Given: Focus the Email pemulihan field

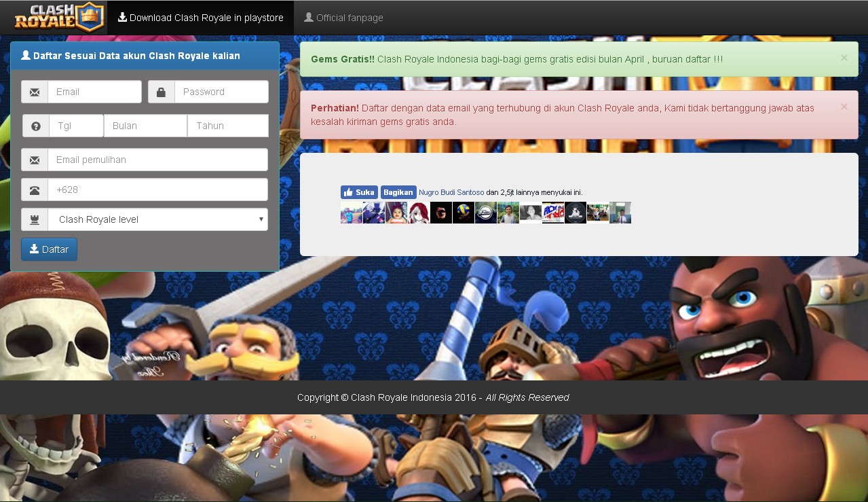Looking at the screenshot, I should [157, 160].
